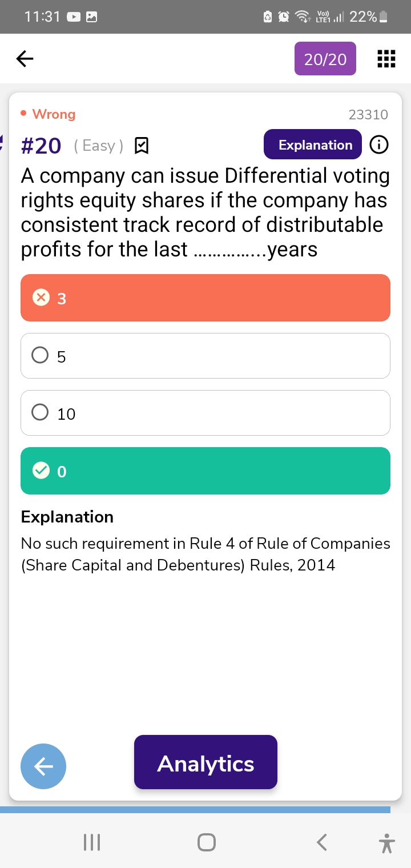Tap the wrong answer option 3

[x=205, y=298]
